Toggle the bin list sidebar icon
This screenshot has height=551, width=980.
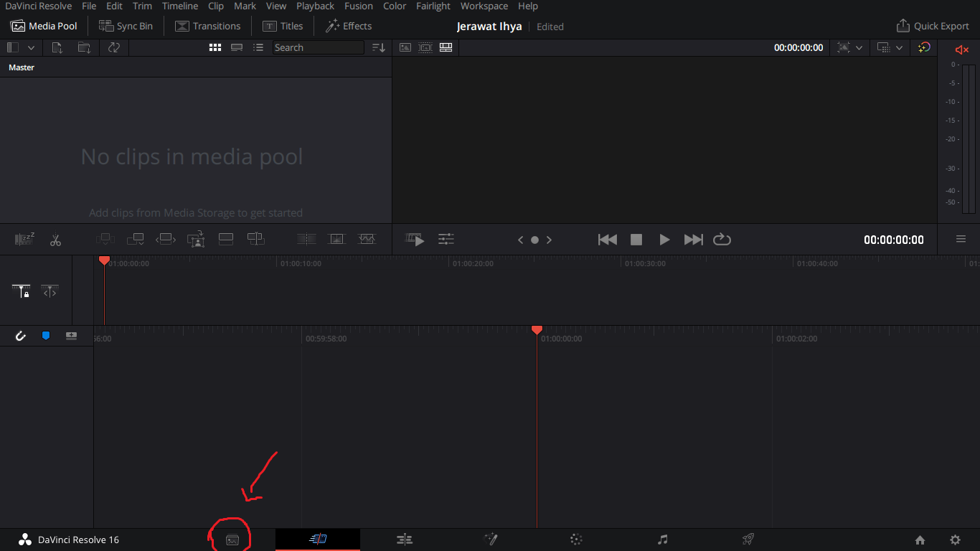click(x=13, y=47)
